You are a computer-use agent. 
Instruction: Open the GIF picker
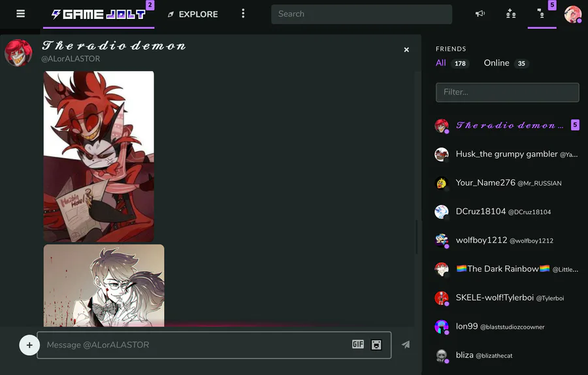click(x=358, y=344)
